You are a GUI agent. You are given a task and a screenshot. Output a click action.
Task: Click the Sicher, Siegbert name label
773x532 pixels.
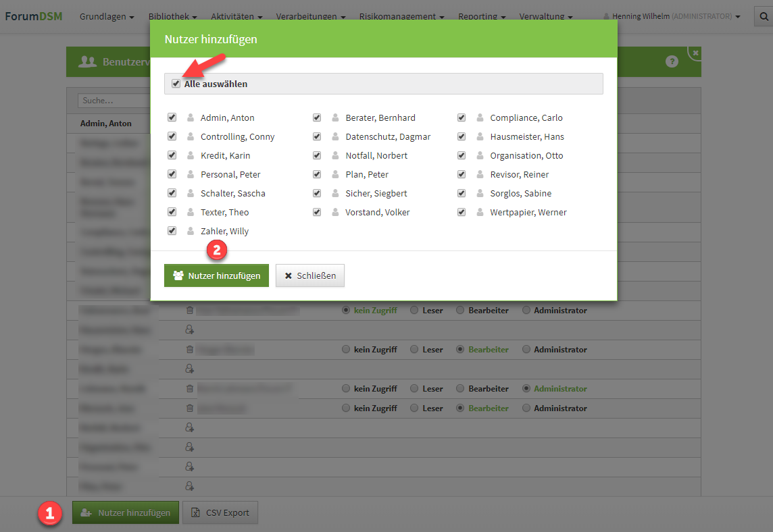pos(376,194)
